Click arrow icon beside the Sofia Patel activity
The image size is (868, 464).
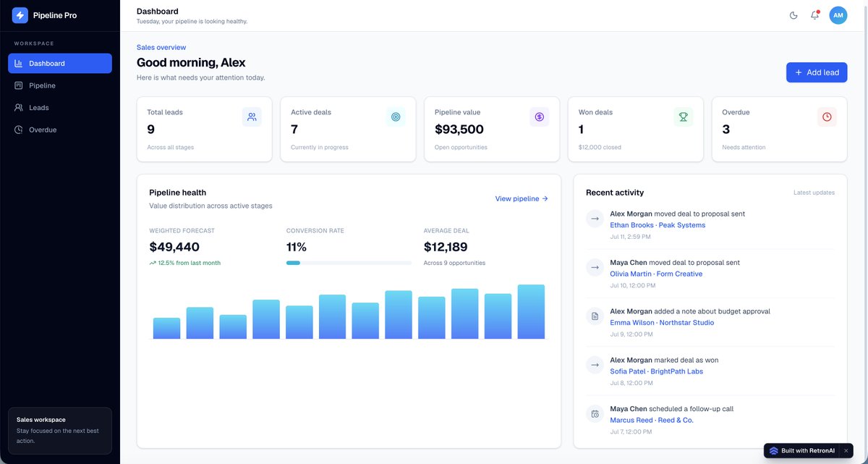click(x=595, y=365)
